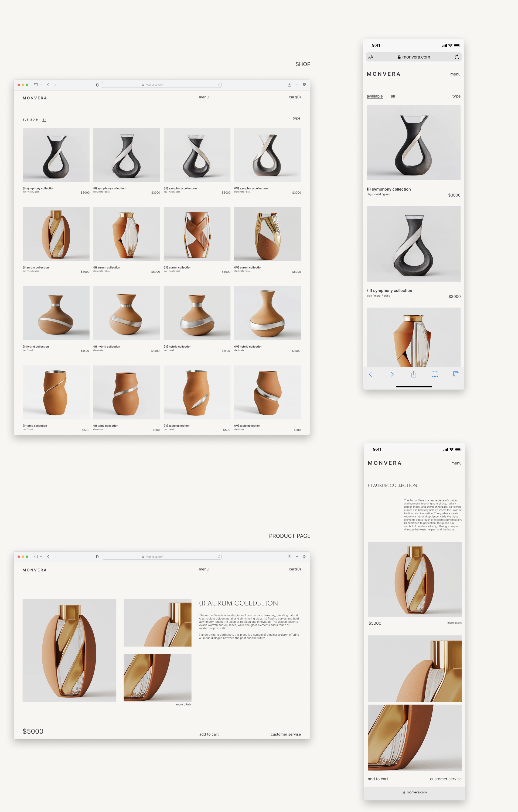Click 'customer servise' on the desktop product page
This screenshot has width=518, height=812.
click(x=285, y=734)
